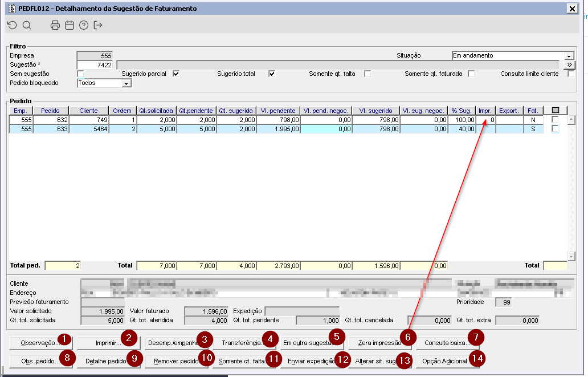Click the Empresa field showing 555
The width and height of the screenshot is (588, 377).
pos(95,55)
